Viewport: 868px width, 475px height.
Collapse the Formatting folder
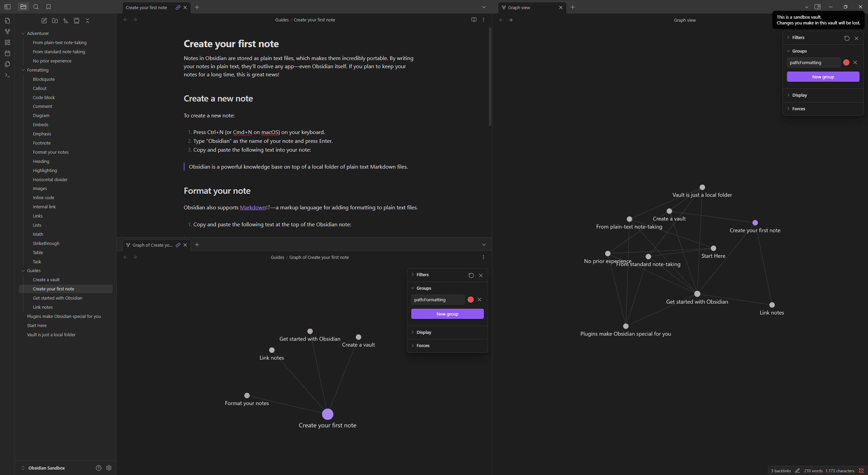[23, 70]
